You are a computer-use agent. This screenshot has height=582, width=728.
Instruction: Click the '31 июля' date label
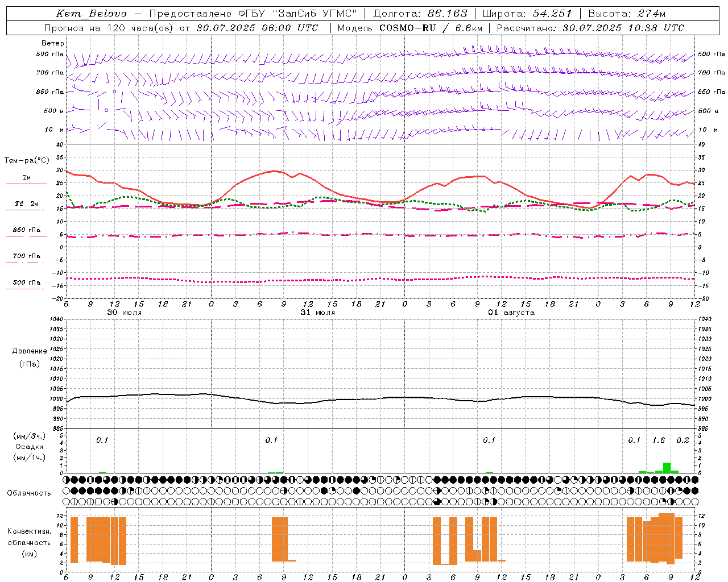tap(318, 313)
